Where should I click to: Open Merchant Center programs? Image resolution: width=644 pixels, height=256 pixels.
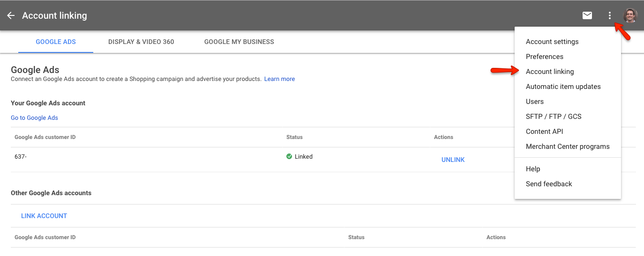(568, 146)
